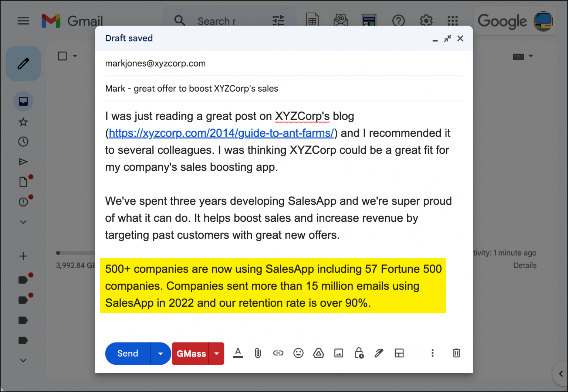Open the compose More options menu

pos(432,353)
